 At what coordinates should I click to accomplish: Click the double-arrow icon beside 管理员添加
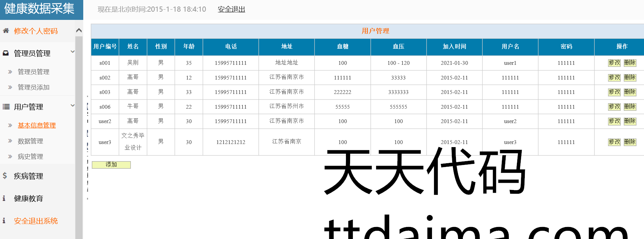[10, 87]
